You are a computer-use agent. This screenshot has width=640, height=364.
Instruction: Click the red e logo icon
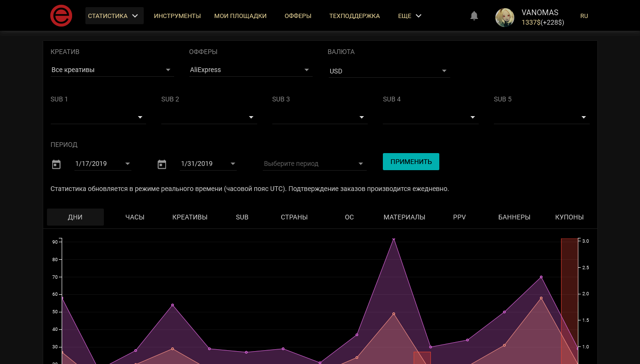tap(61, 16)
